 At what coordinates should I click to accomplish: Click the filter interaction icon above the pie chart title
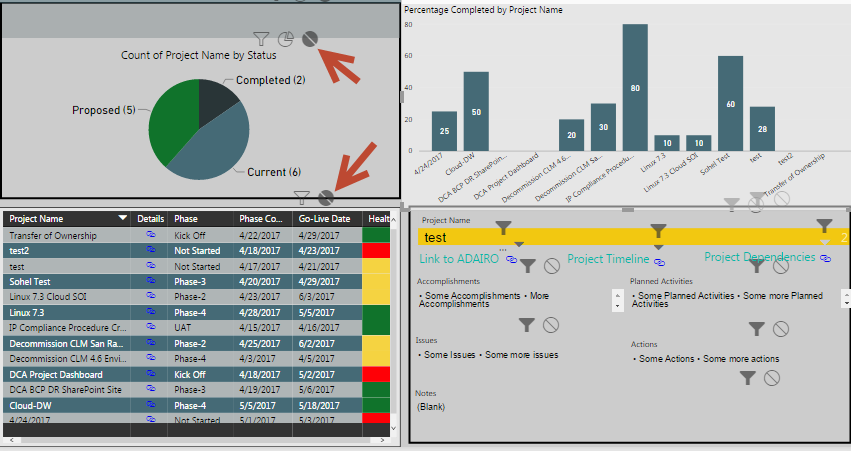click(x=261, y=39)
